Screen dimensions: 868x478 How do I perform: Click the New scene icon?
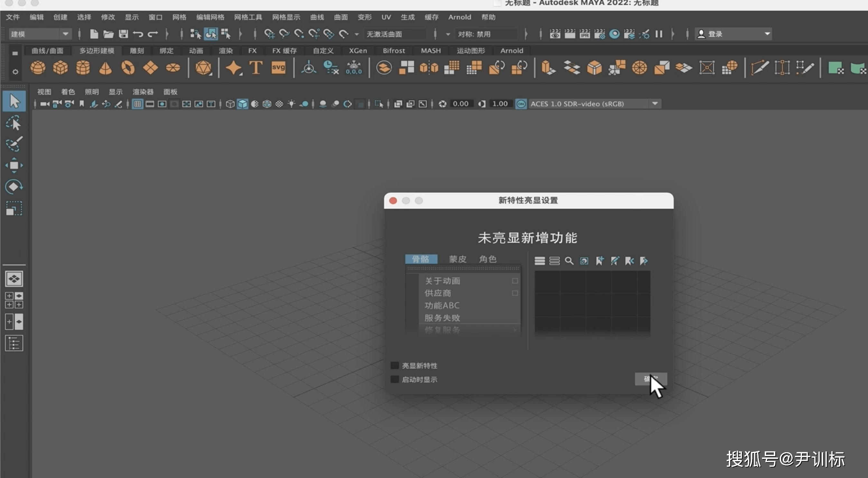point(94,34)
